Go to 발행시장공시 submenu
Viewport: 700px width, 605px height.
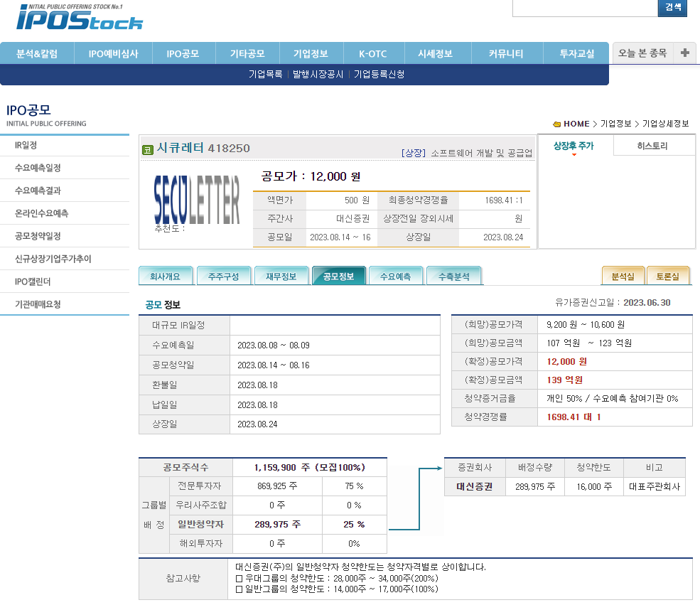point(318,74)
